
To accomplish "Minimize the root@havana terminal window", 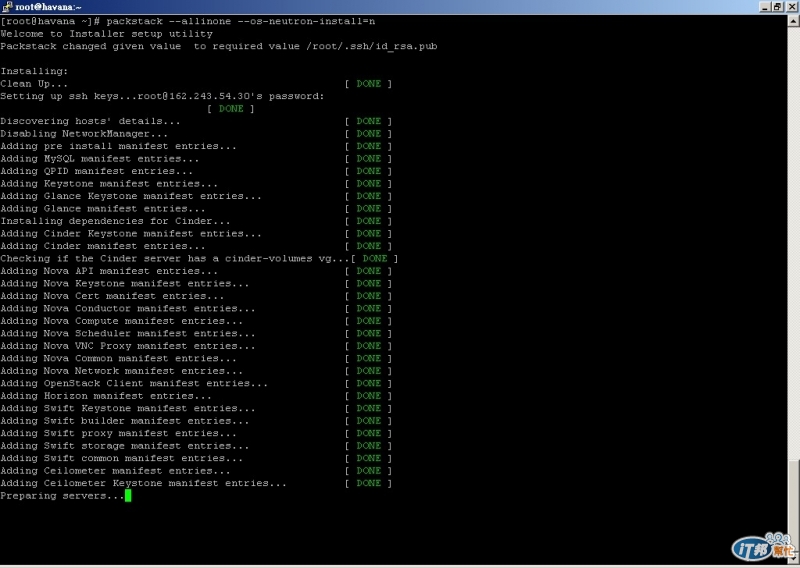I will [765, 7].
